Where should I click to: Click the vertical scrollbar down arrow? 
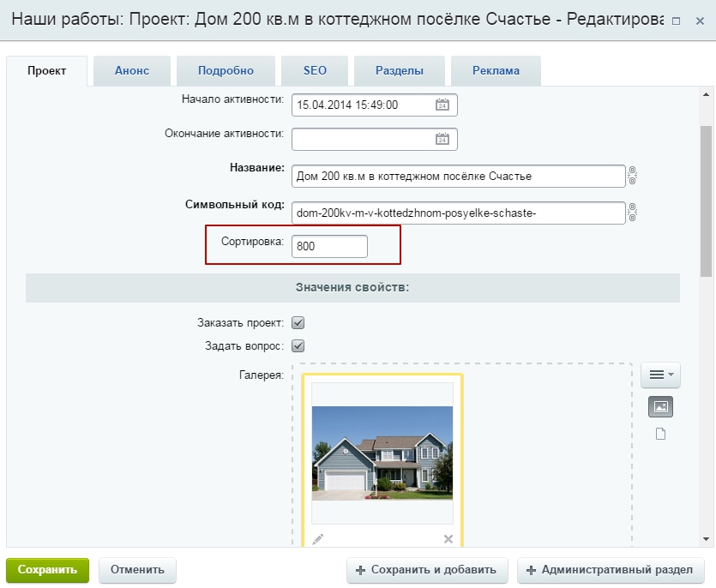click(x=706, y=539)
